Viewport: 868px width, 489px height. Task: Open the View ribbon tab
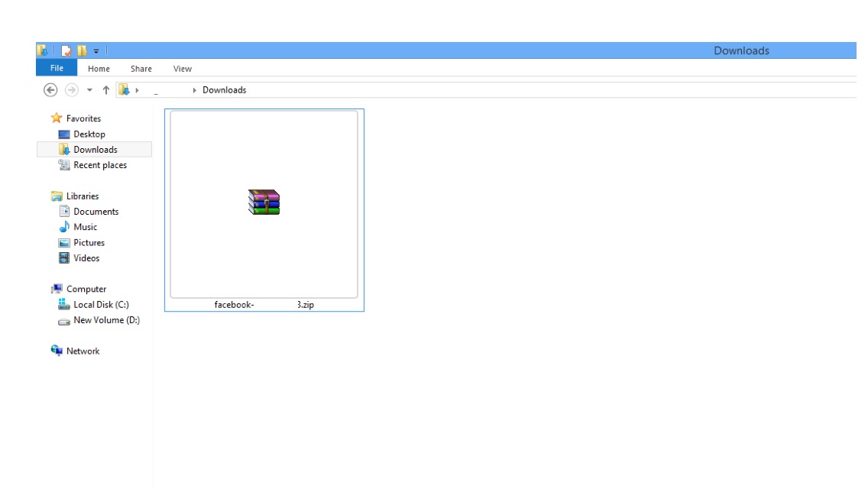182,69
